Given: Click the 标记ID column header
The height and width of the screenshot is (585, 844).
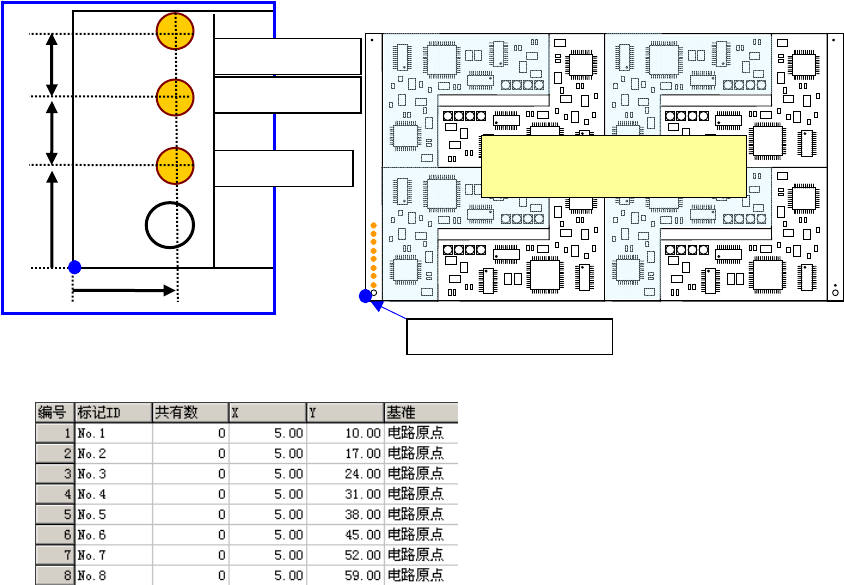Looking at the screenshot, I should pos(114,413).
